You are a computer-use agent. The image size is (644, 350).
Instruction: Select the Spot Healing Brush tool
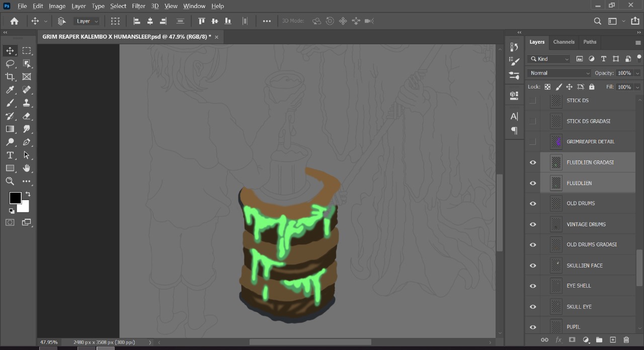click(27, 90)
